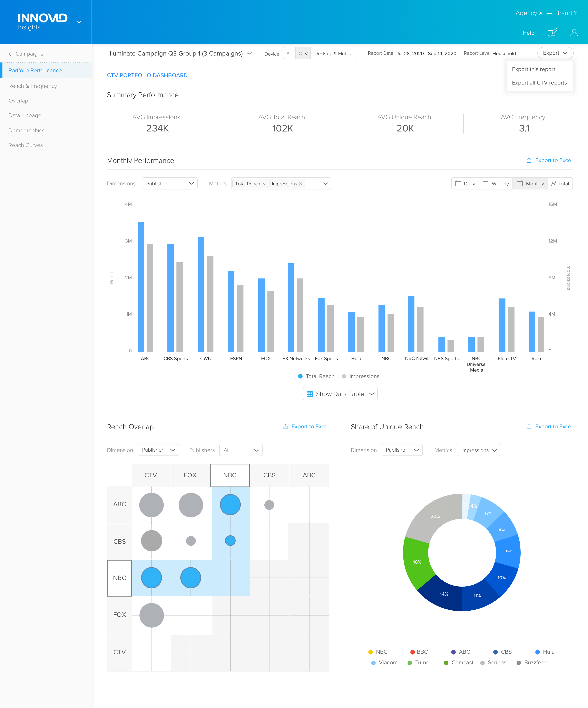Go back to Campaigns
The image size is (588, 708).
pos(29,54)
